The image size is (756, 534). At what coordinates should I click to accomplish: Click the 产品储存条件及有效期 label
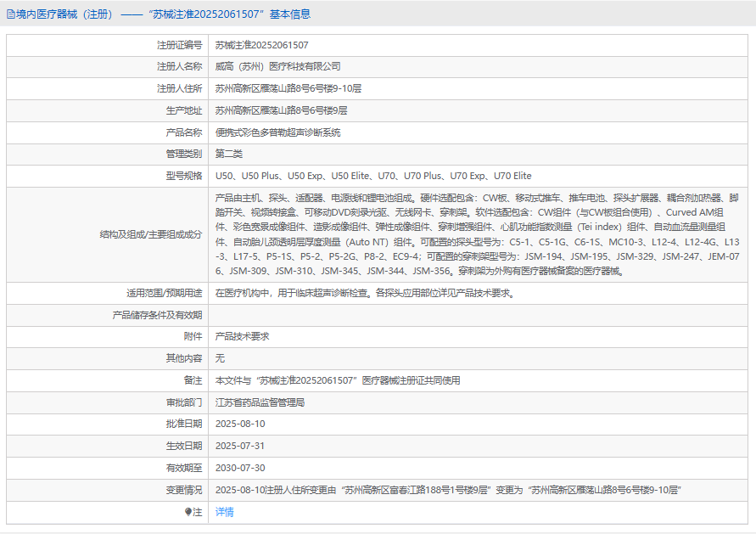(157, 316)
